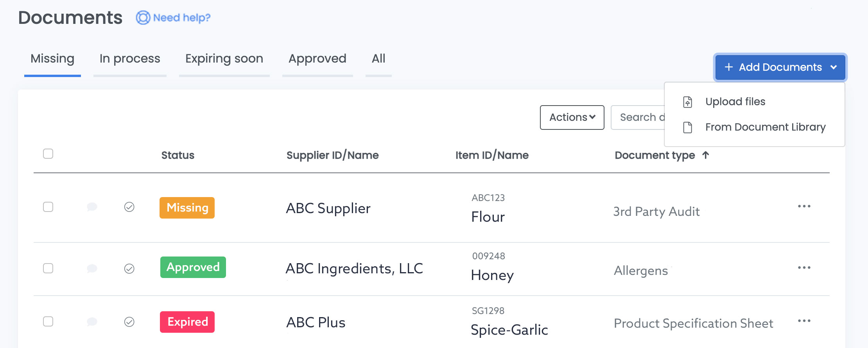Image resolution: width=868 pixels, height=348 pixels.
Task: Expand the Add Documents dropdown chevron
Action: 834,67
